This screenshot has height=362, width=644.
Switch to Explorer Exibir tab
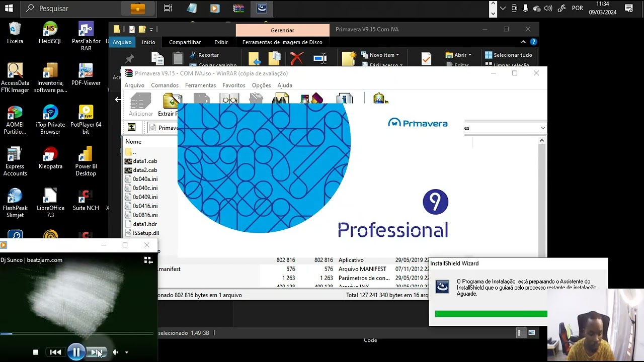point(221,42)
